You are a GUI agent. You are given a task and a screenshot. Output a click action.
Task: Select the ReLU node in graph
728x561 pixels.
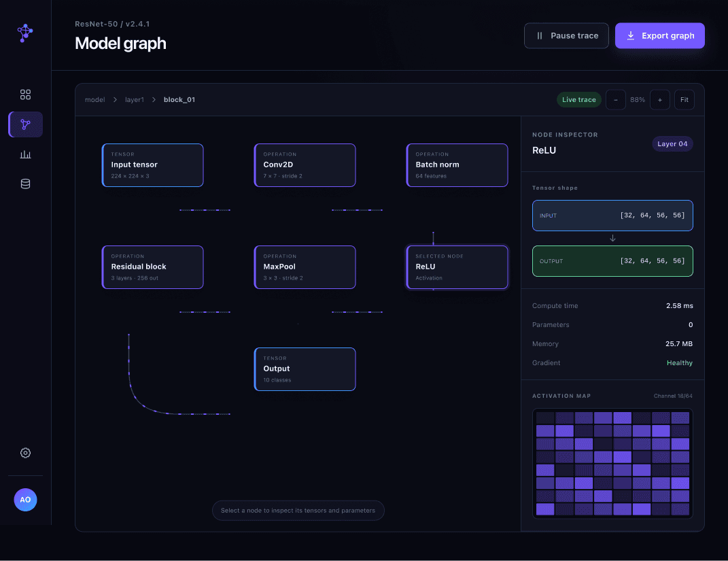[x=457, y=267]
